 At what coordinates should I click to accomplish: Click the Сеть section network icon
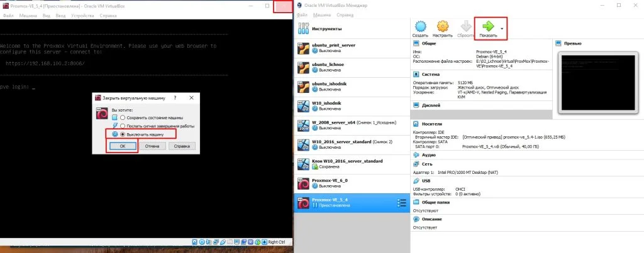pyautogui.click(x=416, y=164)
